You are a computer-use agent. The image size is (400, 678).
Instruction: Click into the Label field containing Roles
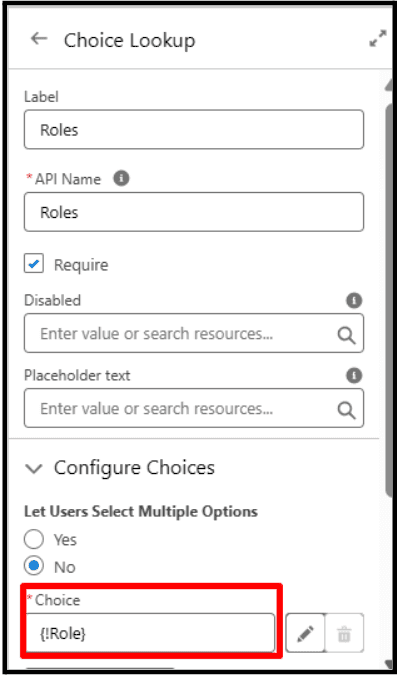coord(194,129)
